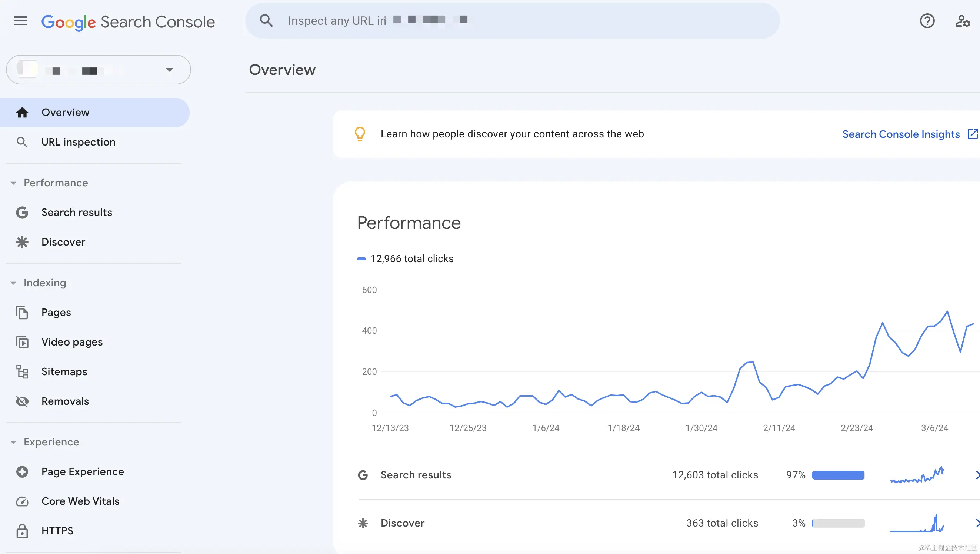Click the Core Web Vitals gauge icon
Screen dimensions: 980x554
(22, 501)
